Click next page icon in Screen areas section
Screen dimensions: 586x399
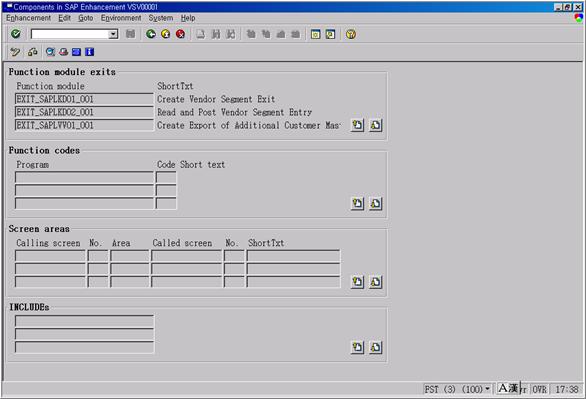(376, 282)
